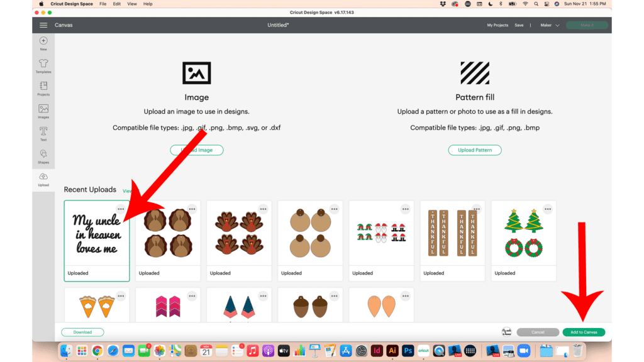Open the Trash in the dock
The height and width of the screenshot is (362, 644).
(577, 351)
